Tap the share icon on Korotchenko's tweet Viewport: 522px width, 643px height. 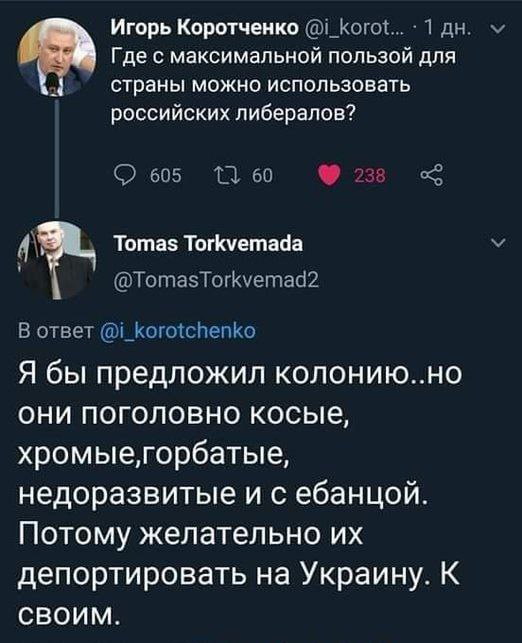click(x=432, y=176)
